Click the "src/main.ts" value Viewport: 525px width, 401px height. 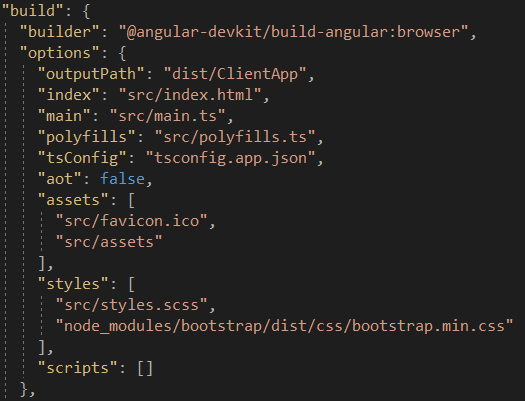click(x=168, y=116)
